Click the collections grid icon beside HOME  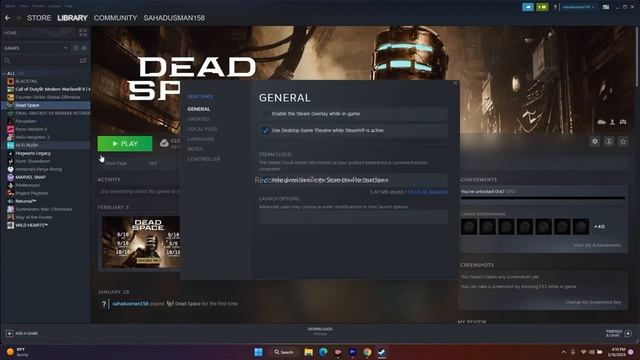(x=83, y=33)
